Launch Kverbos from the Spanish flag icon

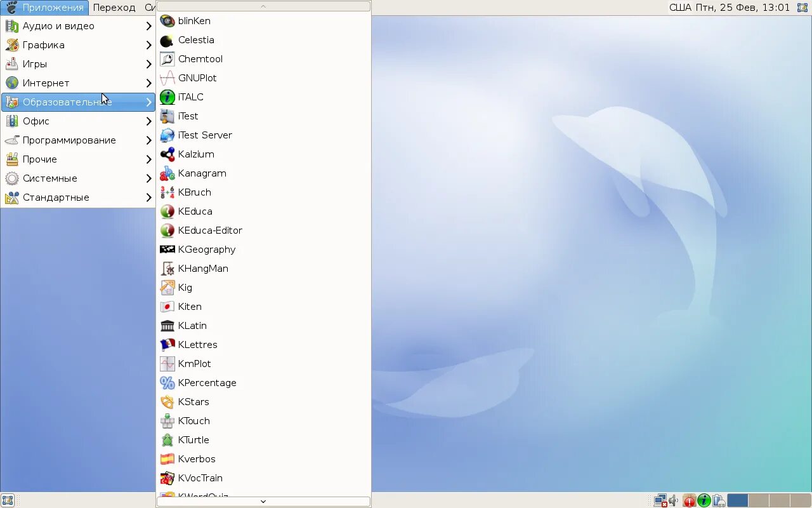(x=167, y=459)
